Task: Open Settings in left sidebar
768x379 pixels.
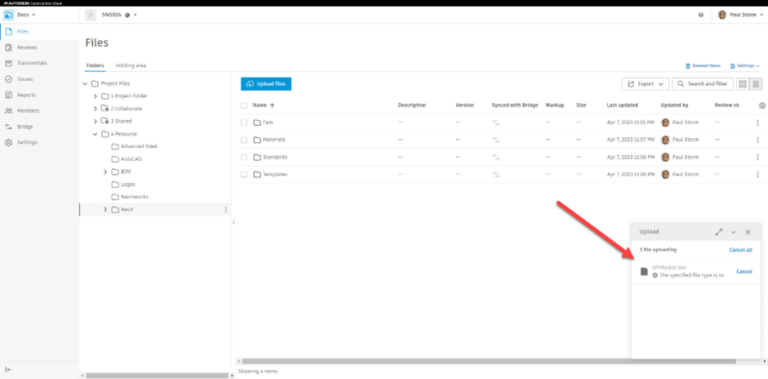Action: (27, 142)
